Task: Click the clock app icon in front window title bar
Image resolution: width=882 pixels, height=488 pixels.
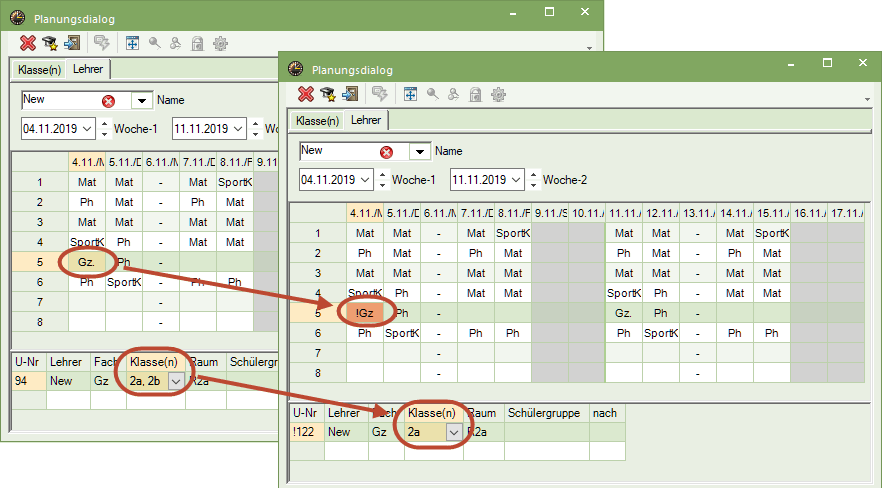Action: [295, 69]
